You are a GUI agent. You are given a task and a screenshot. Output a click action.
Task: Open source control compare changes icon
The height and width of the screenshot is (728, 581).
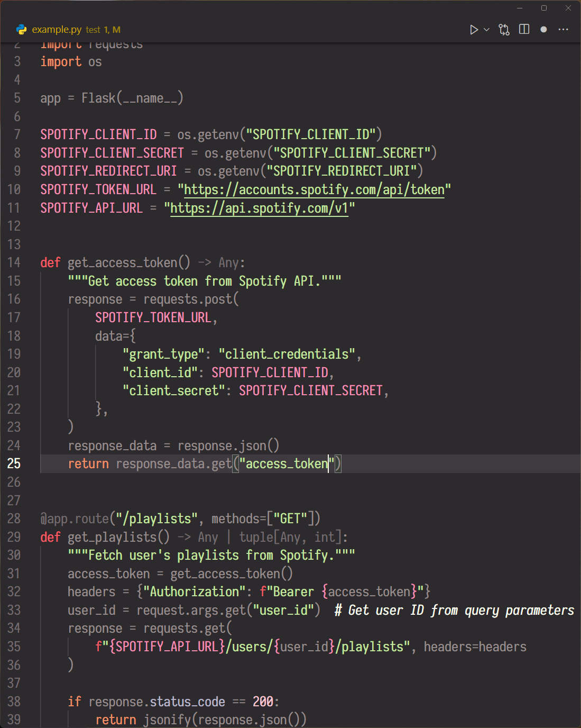tap(504, 30)
